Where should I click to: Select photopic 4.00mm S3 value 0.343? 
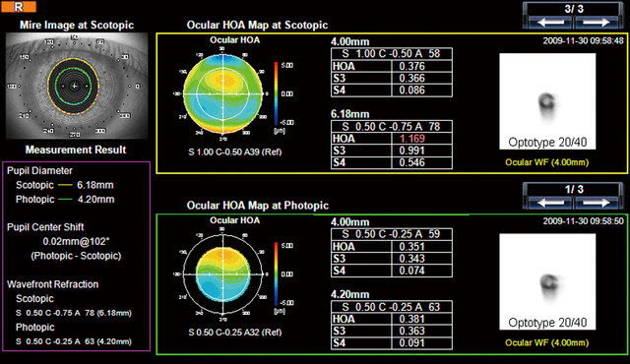tap(411, 259)
